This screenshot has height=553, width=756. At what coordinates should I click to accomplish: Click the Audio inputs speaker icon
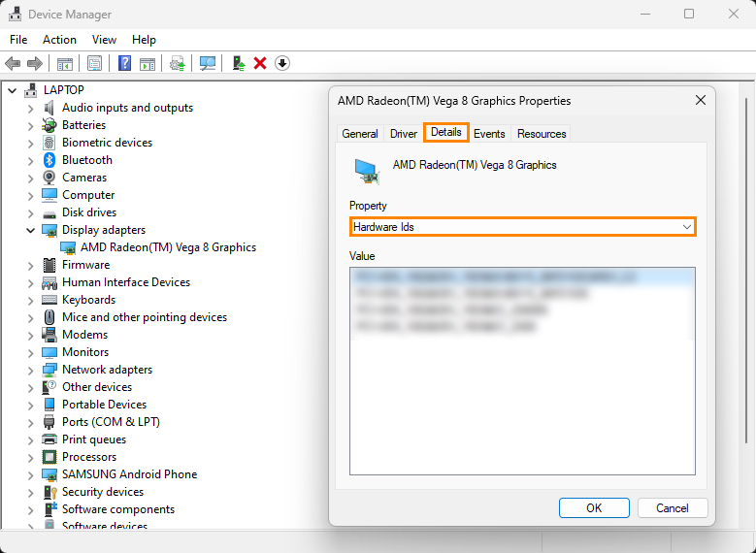point(49,108)
